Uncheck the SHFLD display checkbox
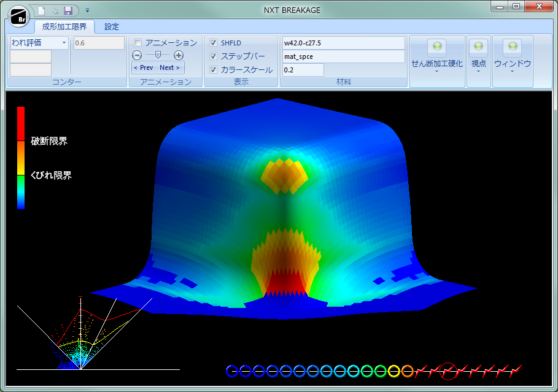Viewport: 558px width, 392px height. (214, 43)
